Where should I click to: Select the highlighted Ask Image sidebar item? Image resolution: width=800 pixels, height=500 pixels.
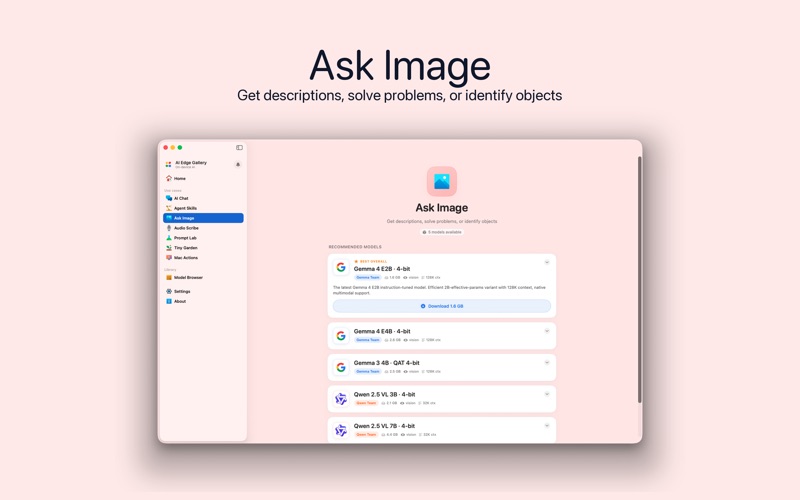pyautogui.click(x=203, y=218)
